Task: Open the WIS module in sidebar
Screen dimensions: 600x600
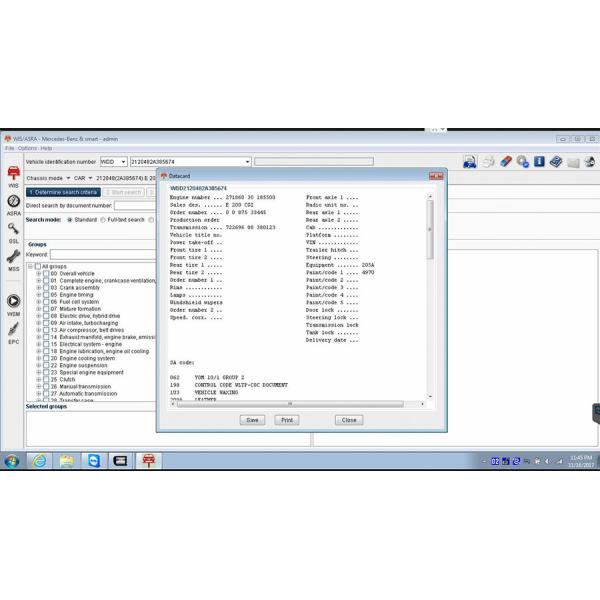Action: click(x=14, y=175)
